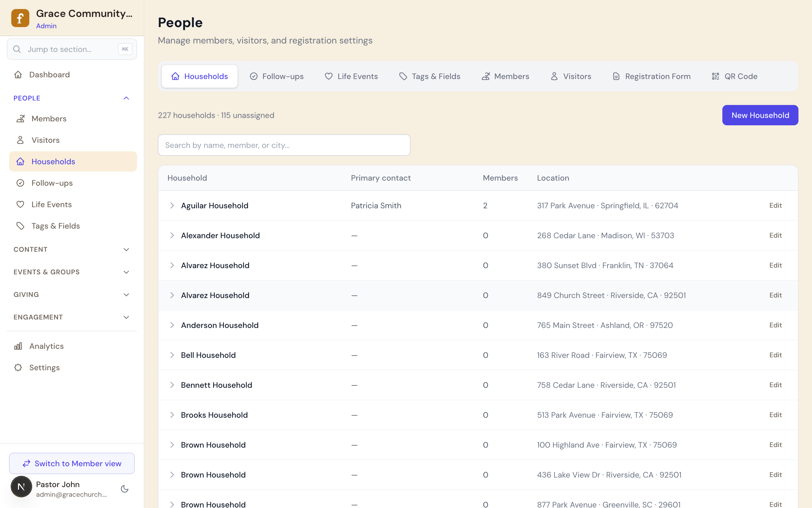
Task: Click the search magnifier icon in sidebar
Action: click(x=17, y=49)
